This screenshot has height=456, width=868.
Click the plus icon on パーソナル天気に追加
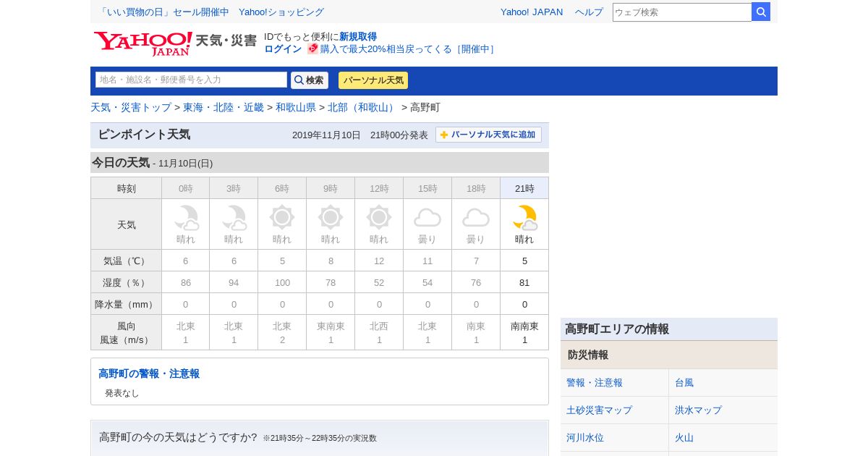click(x=444, y=135)
